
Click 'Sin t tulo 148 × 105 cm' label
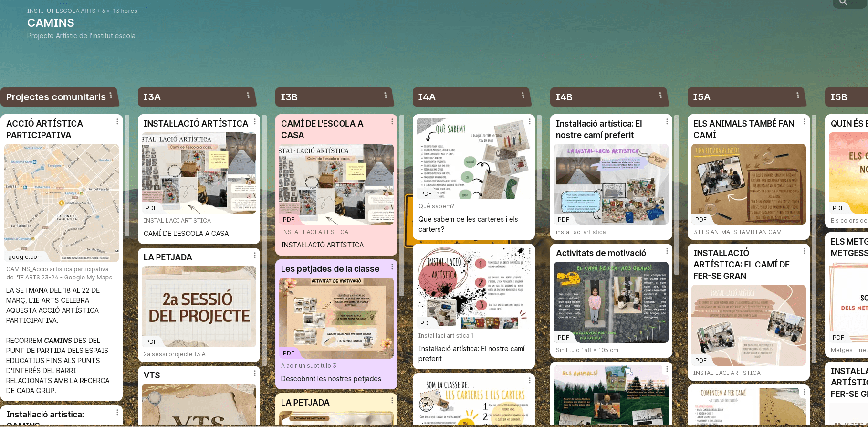click(587, 350)
